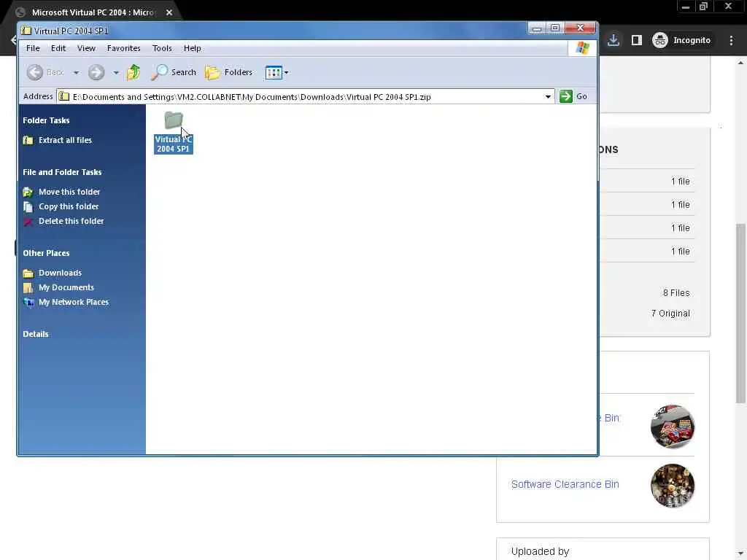Open the View menu
This screenshot has width=747, height=560.
(86, 48)
